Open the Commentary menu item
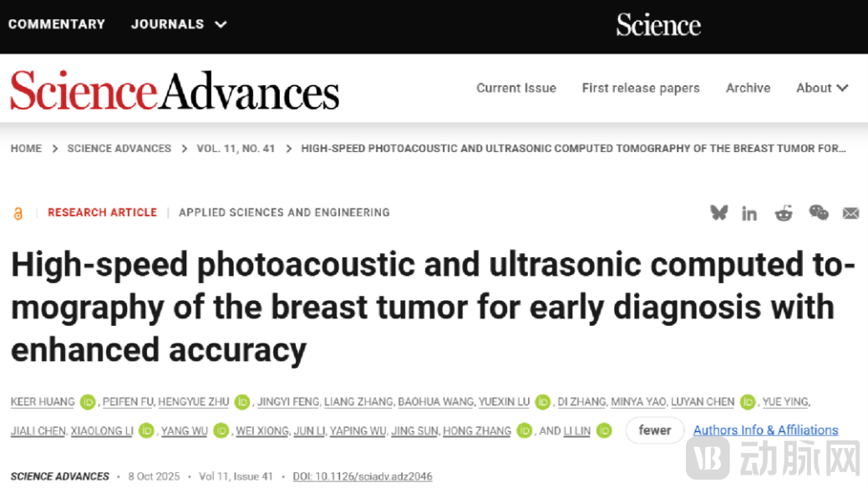 click(57, 24)
